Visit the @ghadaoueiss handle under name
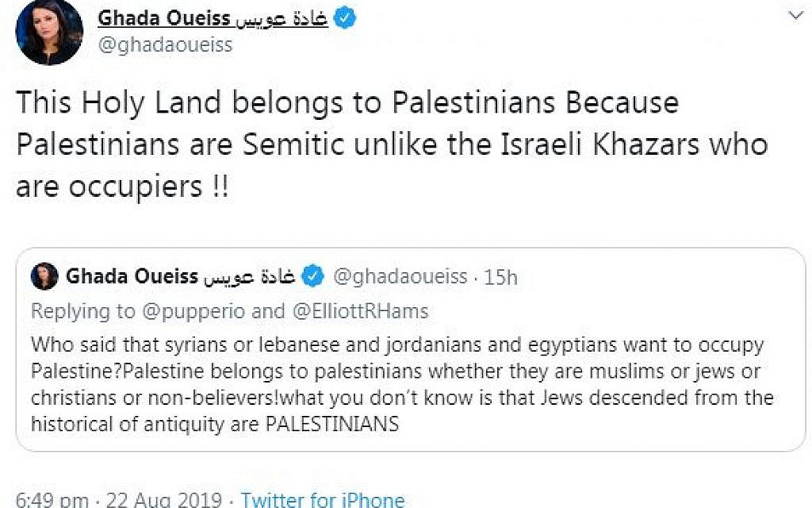This screenshot has height=508, width=812. 165,45
